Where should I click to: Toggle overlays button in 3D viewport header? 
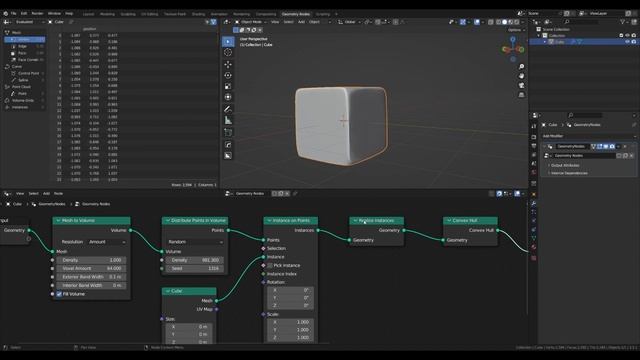pos(477,22)
